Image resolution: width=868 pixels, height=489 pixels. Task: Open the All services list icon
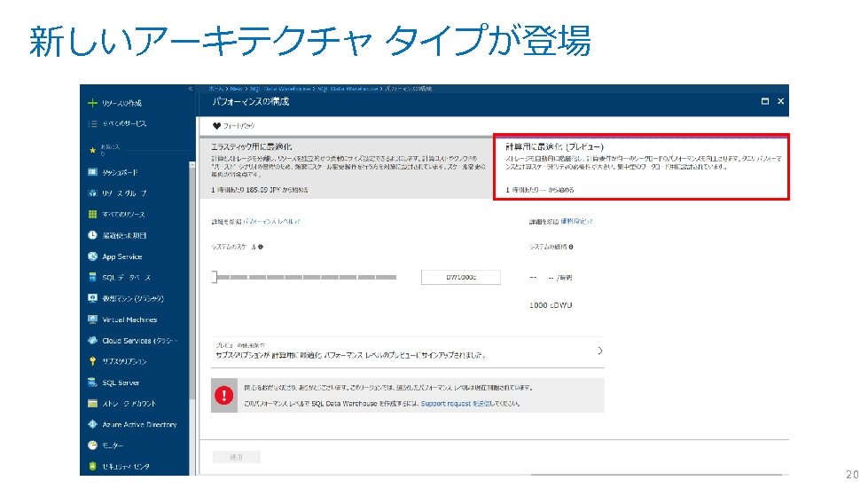point(92,123)
